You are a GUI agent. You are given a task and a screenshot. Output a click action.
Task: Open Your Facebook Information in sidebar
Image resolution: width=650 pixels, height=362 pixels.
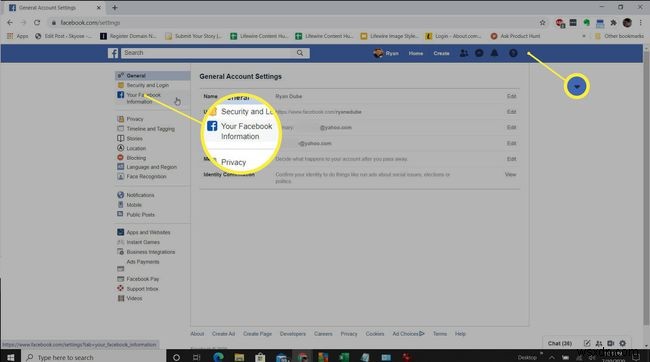pyautogui.click(x=143, y=98)
